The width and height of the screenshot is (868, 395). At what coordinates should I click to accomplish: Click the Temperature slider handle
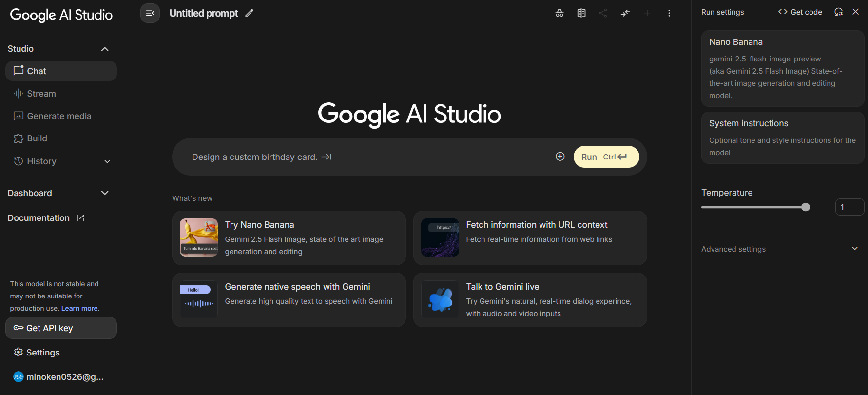coord(806,207)
